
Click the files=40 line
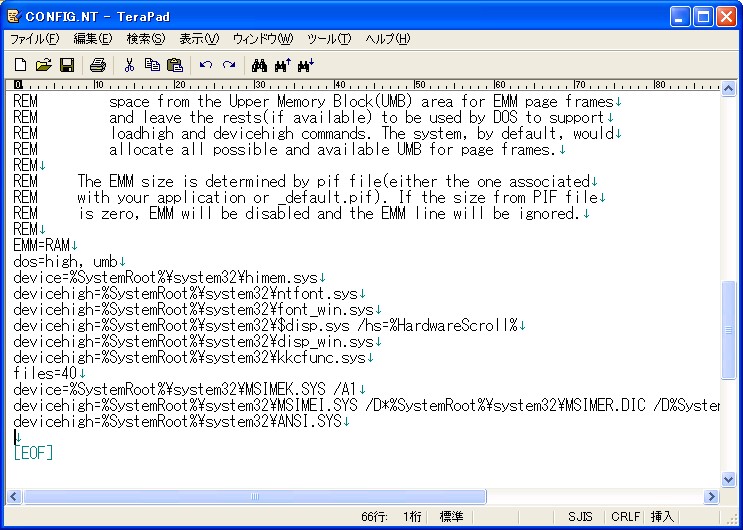tap(49, 374)
